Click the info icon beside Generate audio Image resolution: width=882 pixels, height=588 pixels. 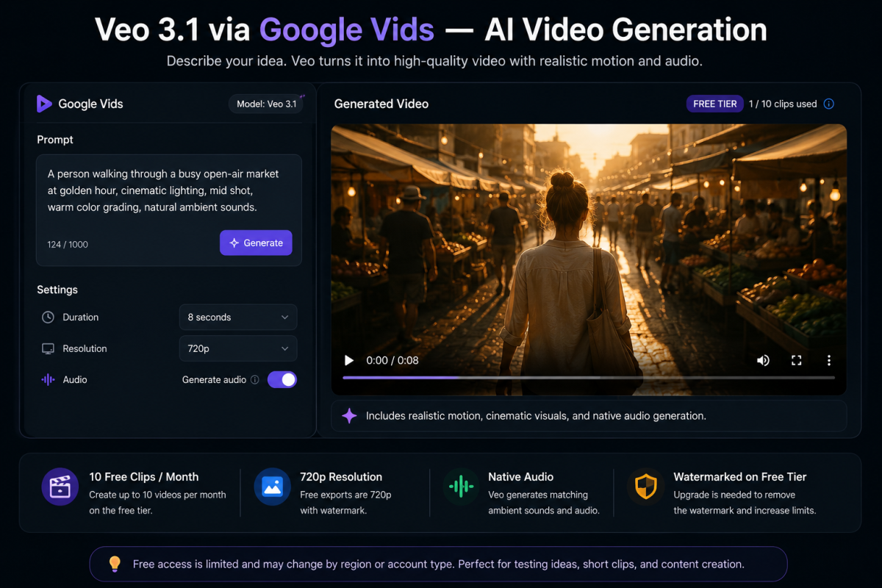[x=255, y=380]
